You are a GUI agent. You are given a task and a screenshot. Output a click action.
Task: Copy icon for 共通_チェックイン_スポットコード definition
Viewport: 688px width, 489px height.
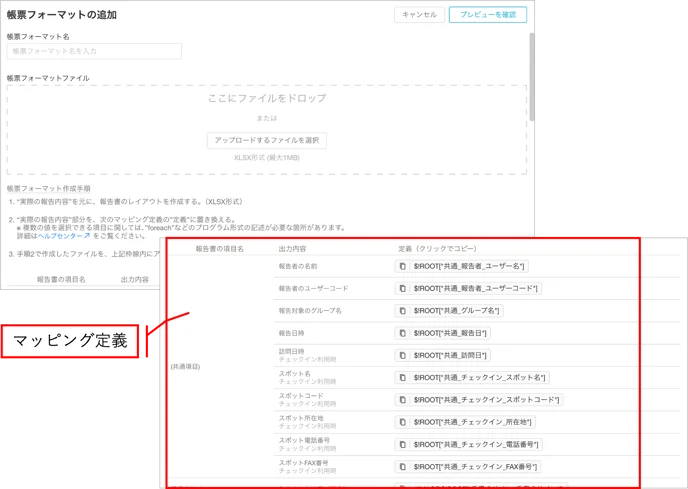click(x=402, y=400)
